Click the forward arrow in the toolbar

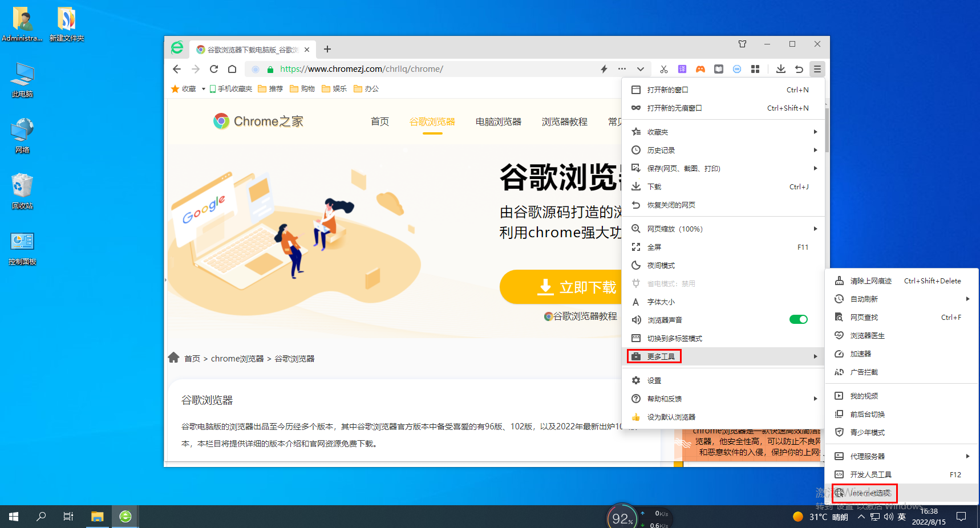point(196,69)
